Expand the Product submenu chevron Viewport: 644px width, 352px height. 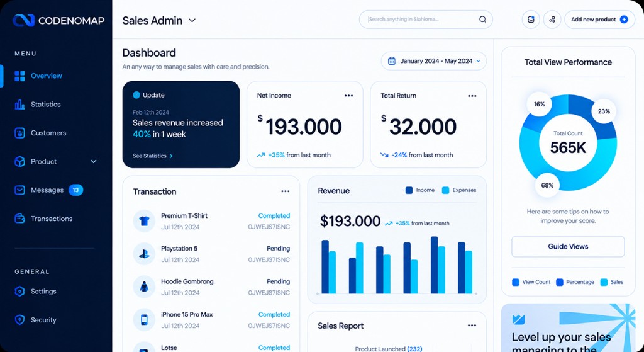tap(94, 162)
